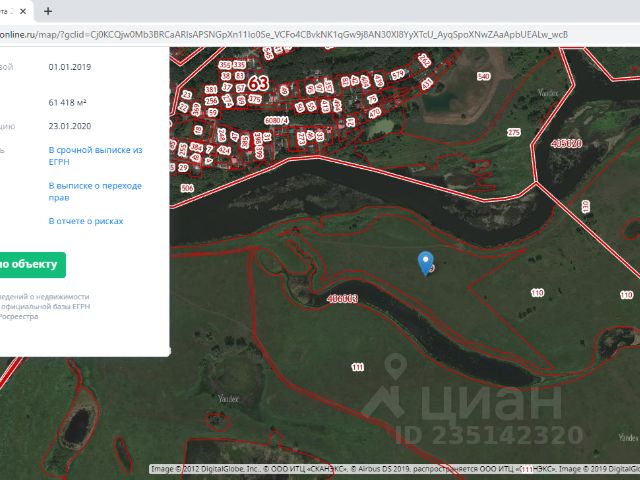Select parcel labeled 579 in village

398,75
